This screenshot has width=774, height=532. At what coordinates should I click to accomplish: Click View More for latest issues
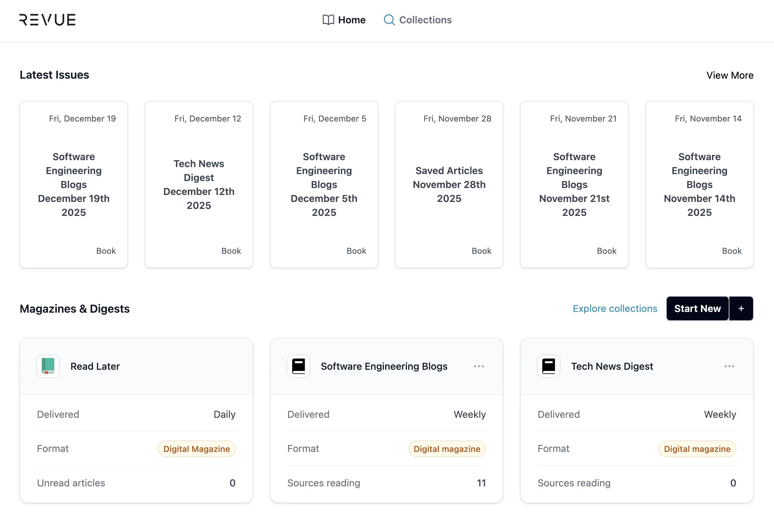(x=730, y=75)
